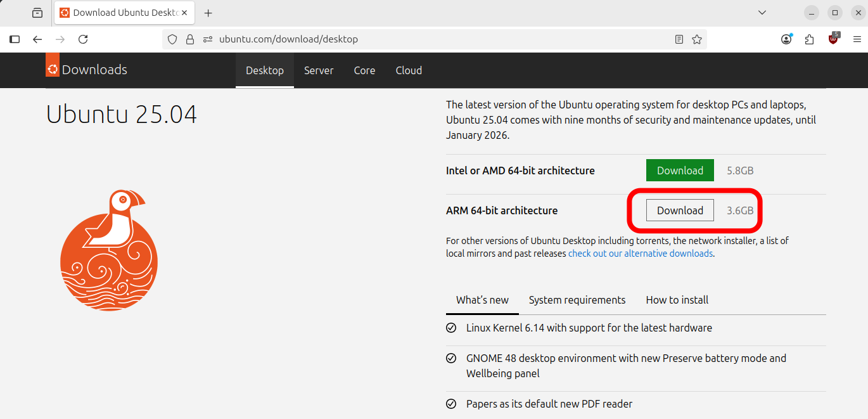Download ARM 64-bit architecture image
Image resolution: width=868 pixels, height=419 pixels.
pyautogui.click(x=680, y=210)
